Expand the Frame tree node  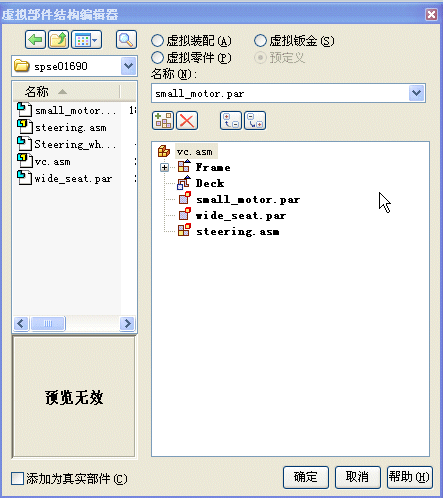point(164,167)
